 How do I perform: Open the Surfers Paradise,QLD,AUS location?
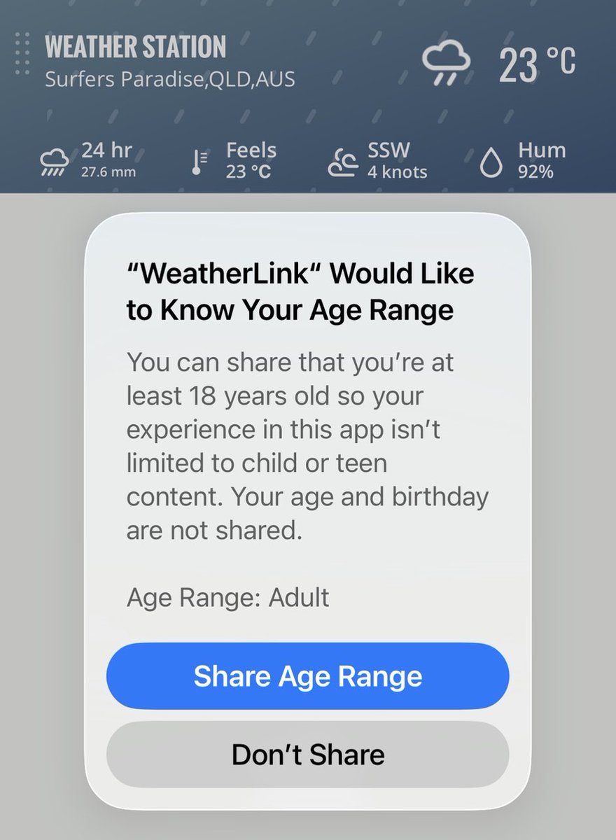(169, 79)
